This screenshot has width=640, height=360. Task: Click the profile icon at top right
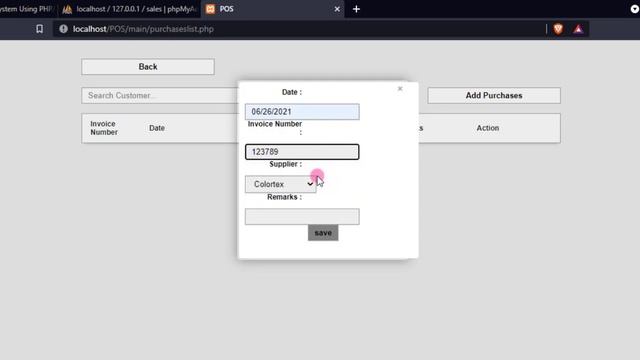coord(635,9)
